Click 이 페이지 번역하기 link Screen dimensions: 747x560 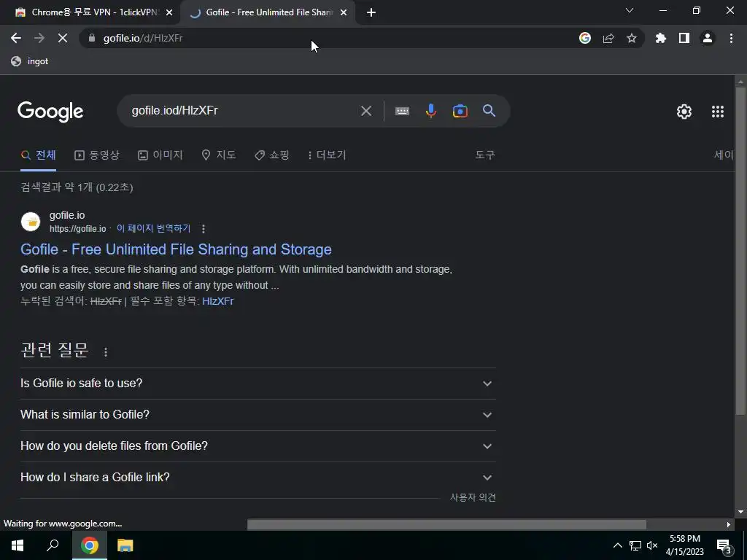[153, 228]
